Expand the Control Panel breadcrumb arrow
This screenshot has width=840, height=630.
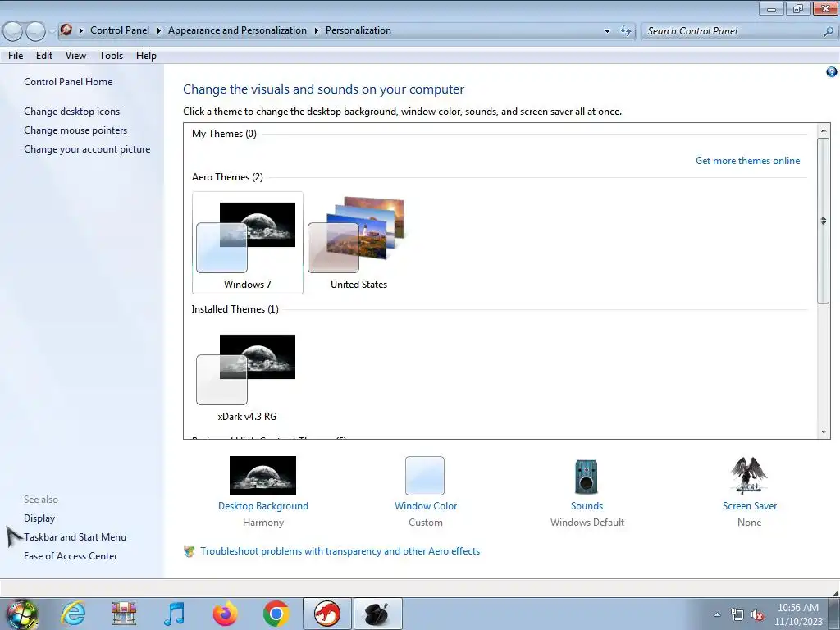[158, 30]
